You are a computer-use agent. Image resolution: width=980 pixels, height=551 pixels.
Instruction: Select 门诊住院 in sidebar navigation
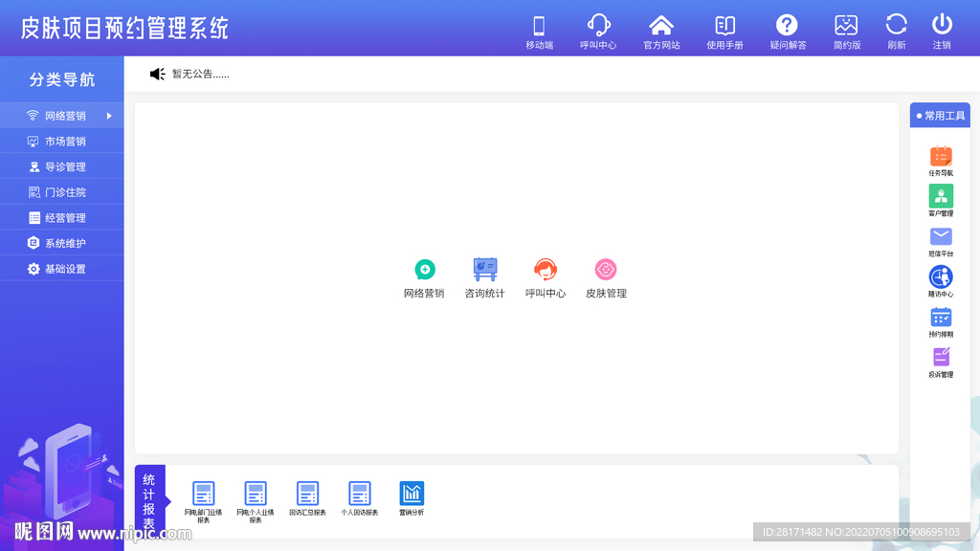point(62,192)
